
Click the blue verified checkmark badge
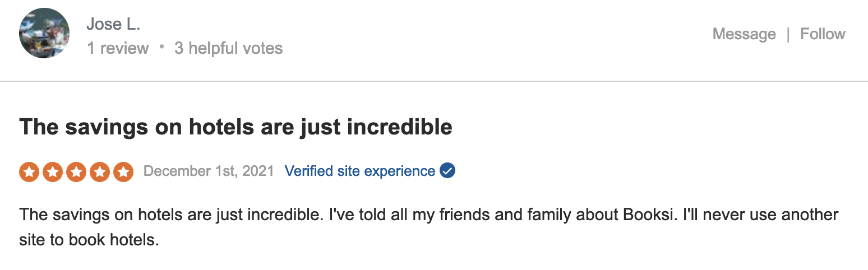pos(447,171)
